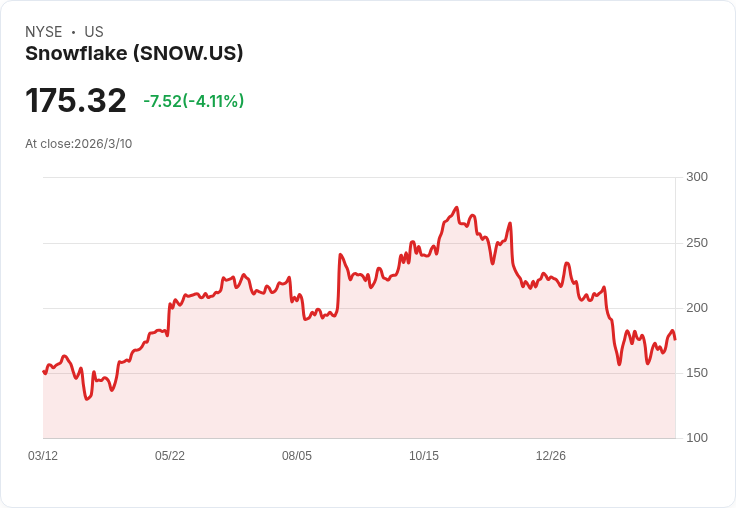Click the starting point of the price line
736x508 pixels.
(x=44, y=371)
